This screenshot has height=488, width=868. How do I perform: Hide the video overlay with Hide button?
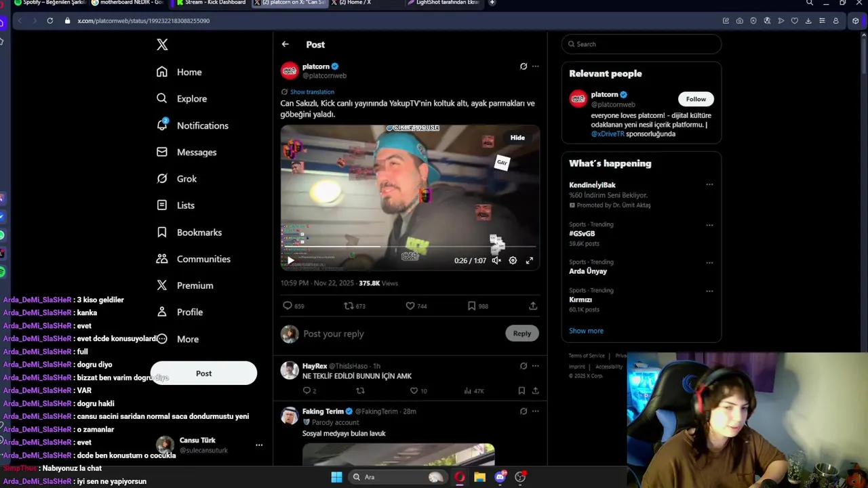coord(517,138)
